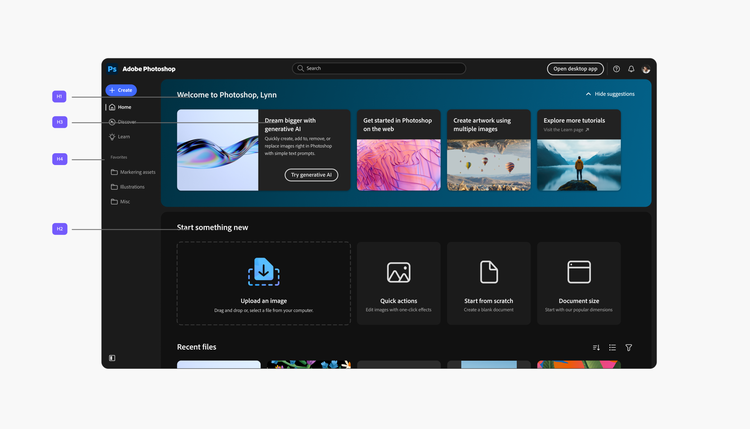The height and width of the screenshot is (429, 750).
Task: Click the Open desktop app button
Action: (575, 69)
